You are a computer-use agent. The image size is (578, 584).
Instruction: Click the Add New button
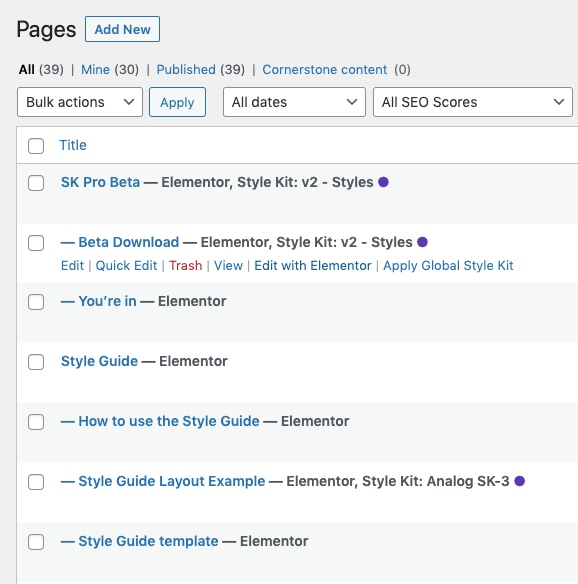[123, 29]
